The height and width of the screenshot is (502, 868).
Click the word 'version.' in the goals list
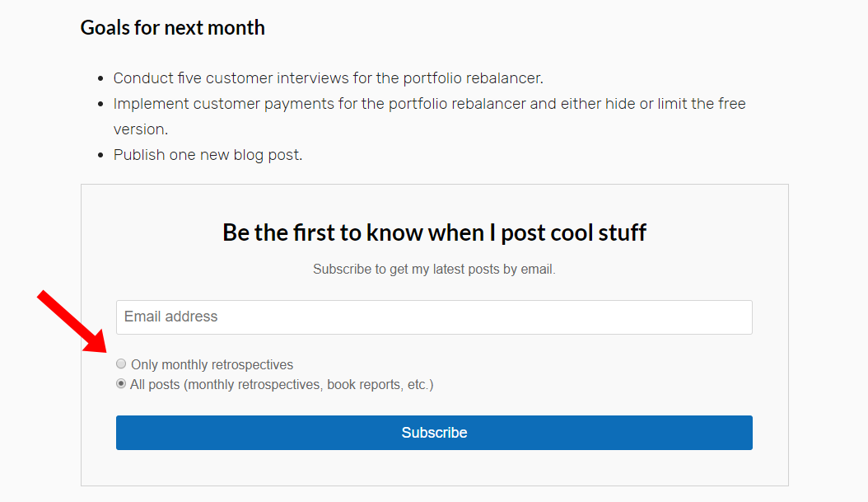pyautogui.click(x=141, y=129)
